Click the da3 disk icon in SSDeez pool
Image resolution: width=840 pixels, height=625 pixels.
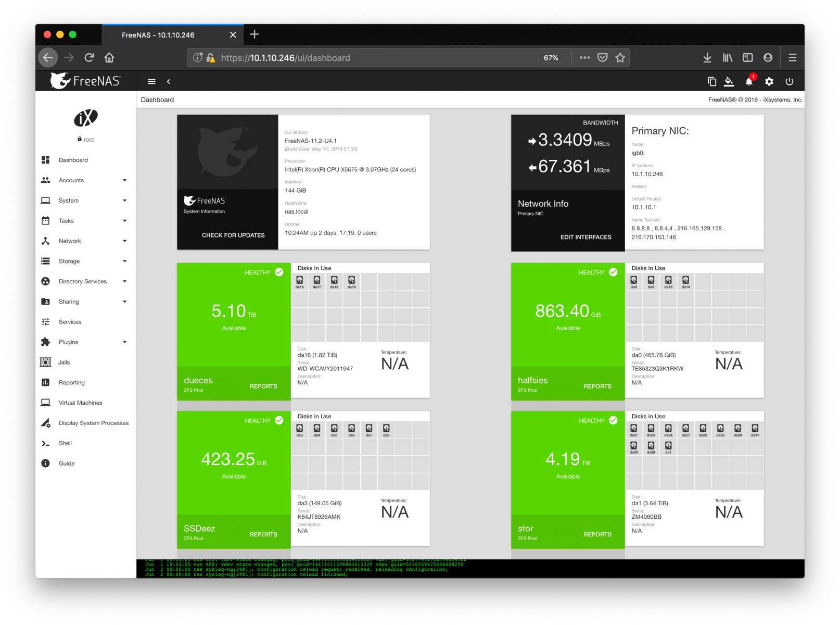pyautogui.click(x=300, y=429)
